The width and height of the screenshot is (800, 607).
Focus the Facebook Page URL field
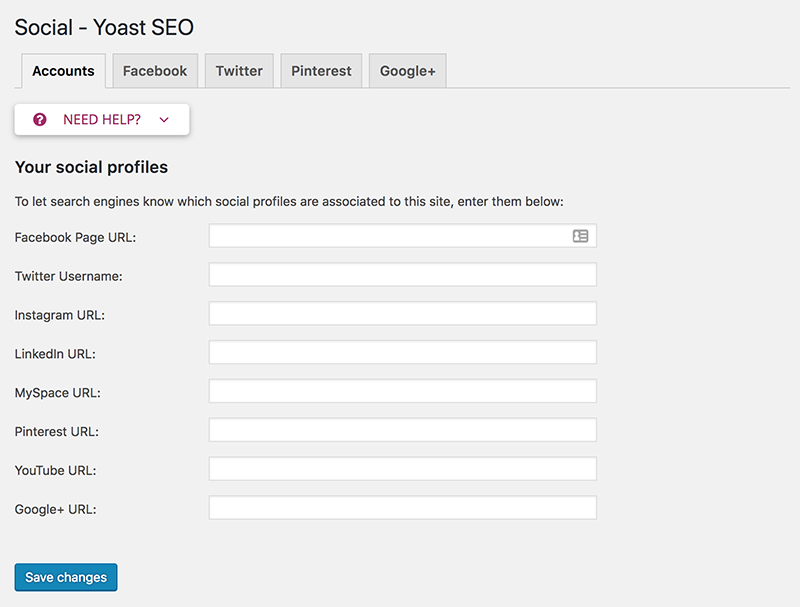pyautogui.click(x=403, y=236)
